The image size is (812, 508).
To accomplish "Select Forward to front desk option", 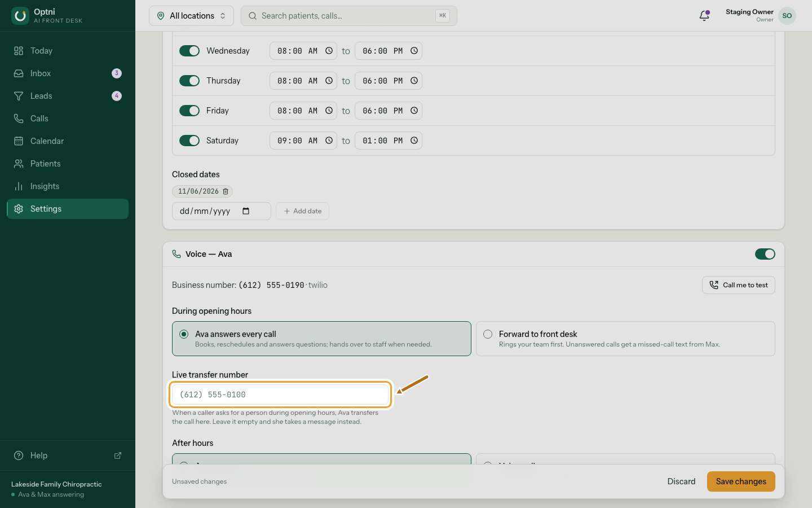I will (x=625, y=339).
